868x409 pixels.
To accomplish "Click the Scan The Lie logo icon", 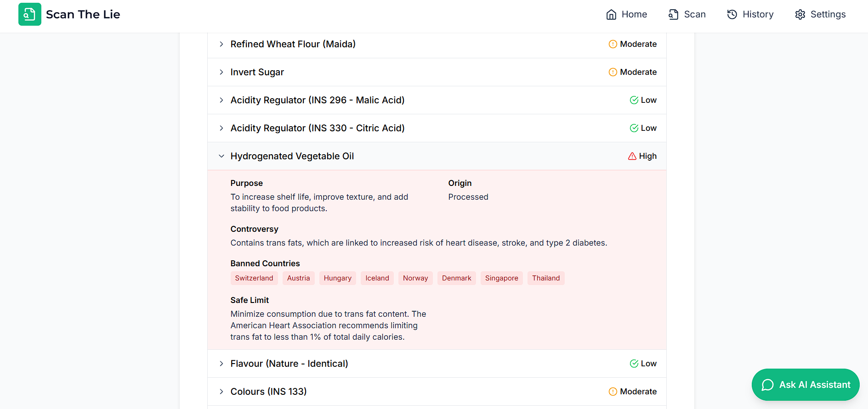I will coord(30,14).
